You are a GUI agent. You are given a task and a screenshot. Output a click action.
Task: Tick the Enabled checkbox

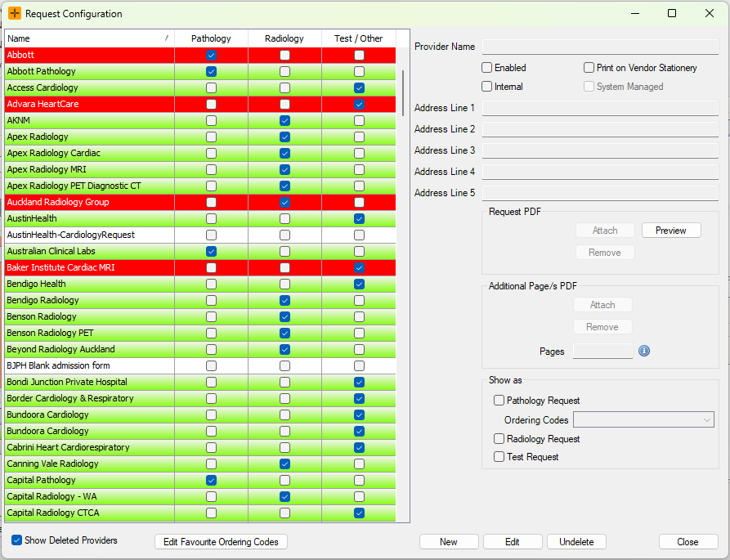click(487, 68)
